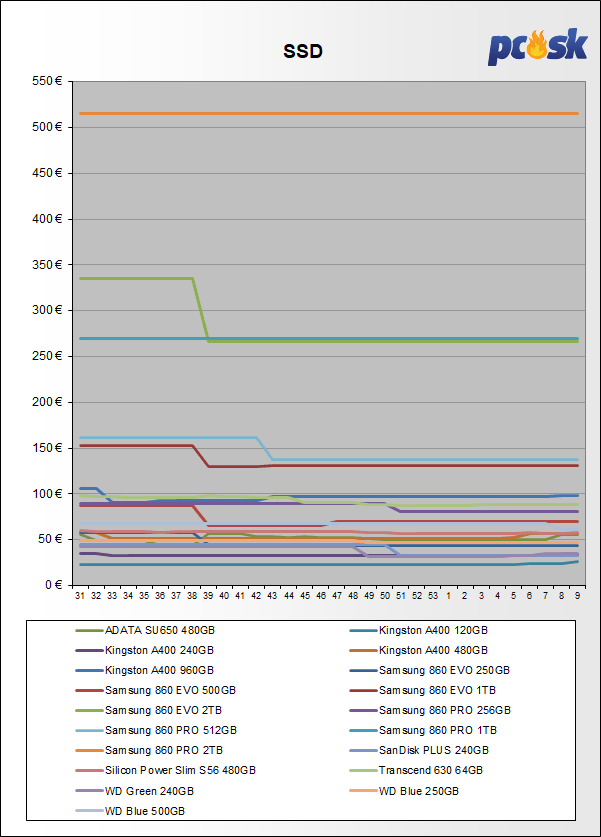
Task: Click week 31 on the x-axis
Action: pyautogui.click(x=80, y=596)
